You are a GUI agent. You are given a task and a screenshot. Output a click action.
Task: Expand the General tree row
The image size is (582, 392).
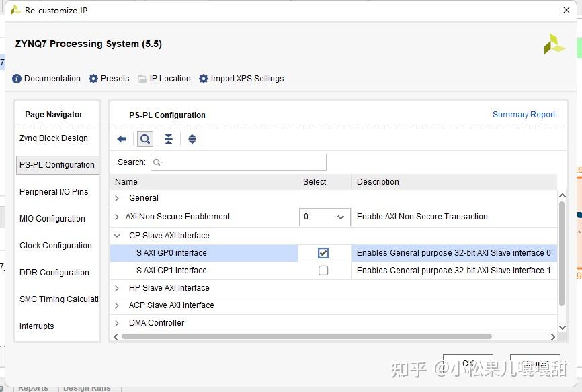click(x=117, y=198)
